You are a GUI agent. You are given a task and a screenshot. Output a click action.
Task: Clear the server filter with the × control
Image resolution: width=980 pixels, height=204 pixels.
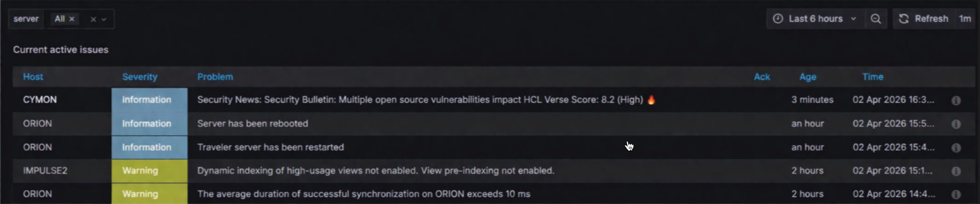click(x=92, y=19)
